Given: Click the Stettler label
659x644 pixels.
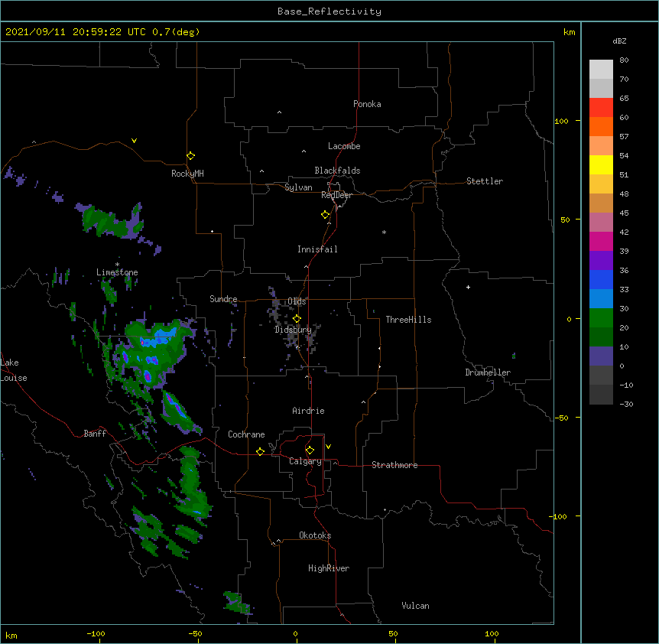Looking at the screenshot, I should tap(485, 181).
